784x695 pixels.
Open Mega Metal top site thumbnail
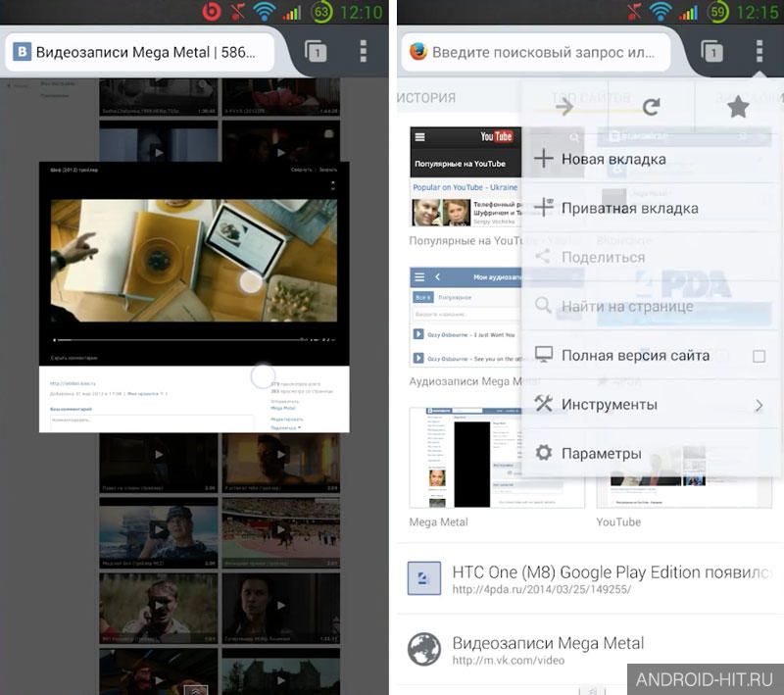point(497,458)
